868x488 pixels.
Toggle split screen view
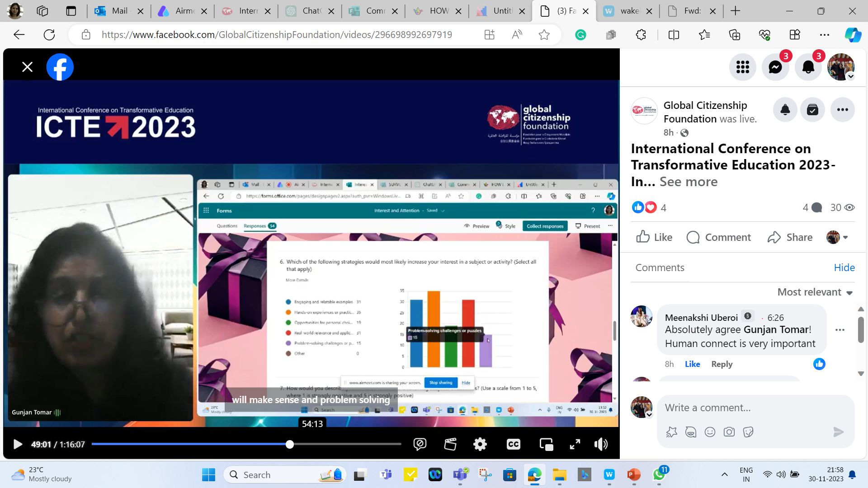coord(674,35)
